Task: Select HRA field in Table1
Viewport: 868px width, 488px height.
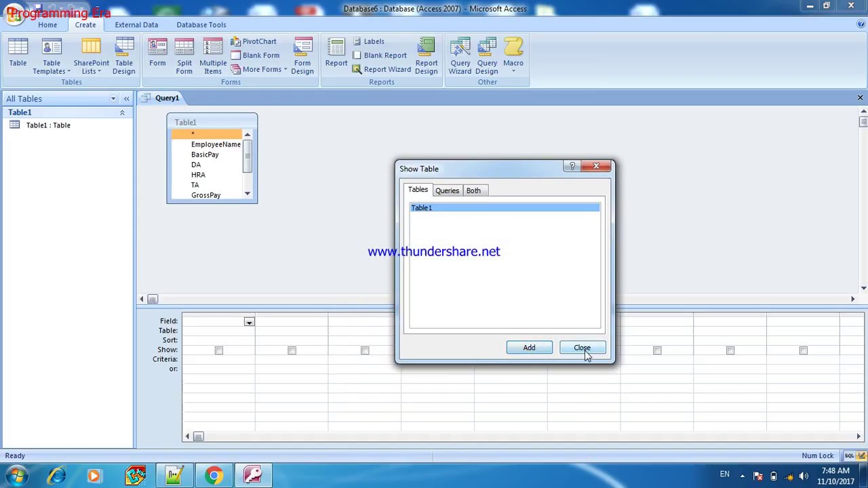Action: (x=198, y=175)
